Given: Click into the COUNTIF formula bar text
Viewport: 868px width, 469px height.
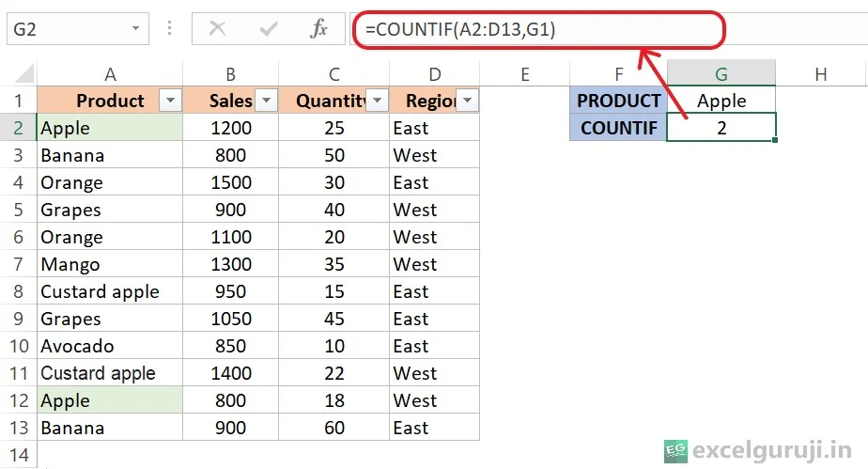Looking at the screenshot, I should point(460,29).
